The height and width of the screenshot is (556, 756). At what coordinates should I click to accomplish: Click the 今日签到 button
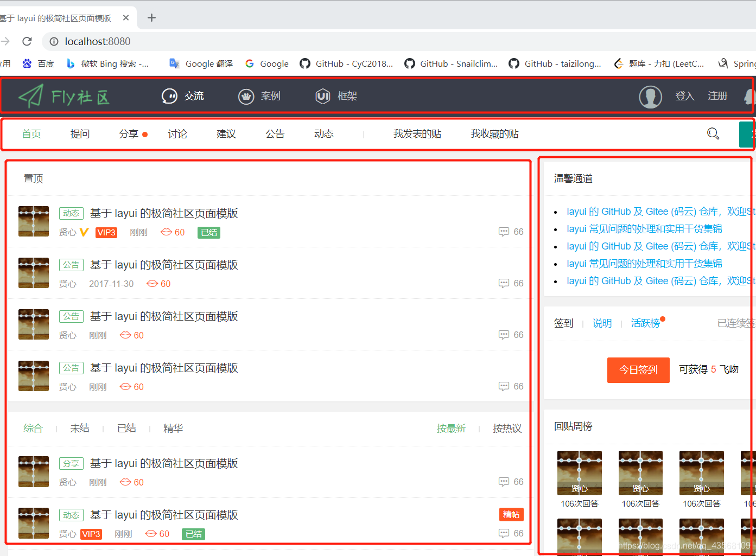click(638, 370)
